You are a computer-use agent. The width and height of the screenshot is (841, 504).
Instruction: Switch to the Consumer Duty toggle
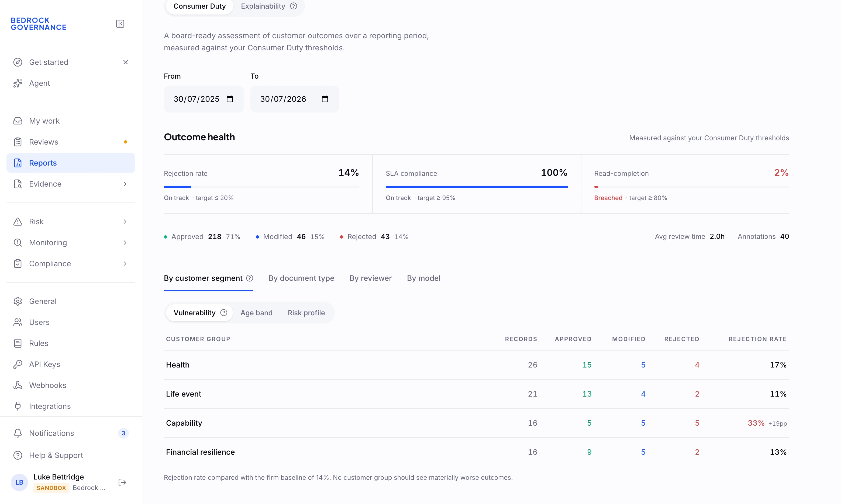pos(199,6)
